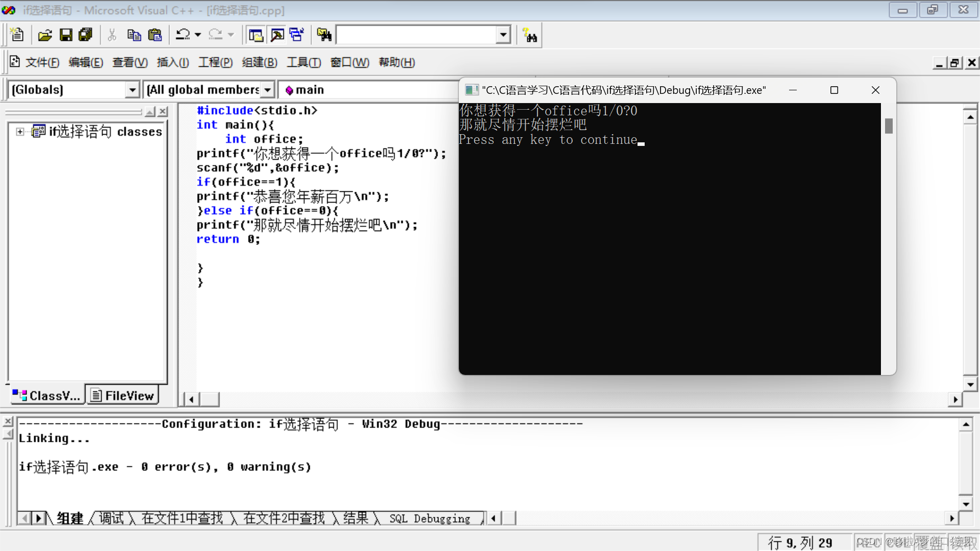Image resolution: width=980 pixels, height=551 pixels.
Task: Open the 组建(B) menu
Action: coord(260,62)
